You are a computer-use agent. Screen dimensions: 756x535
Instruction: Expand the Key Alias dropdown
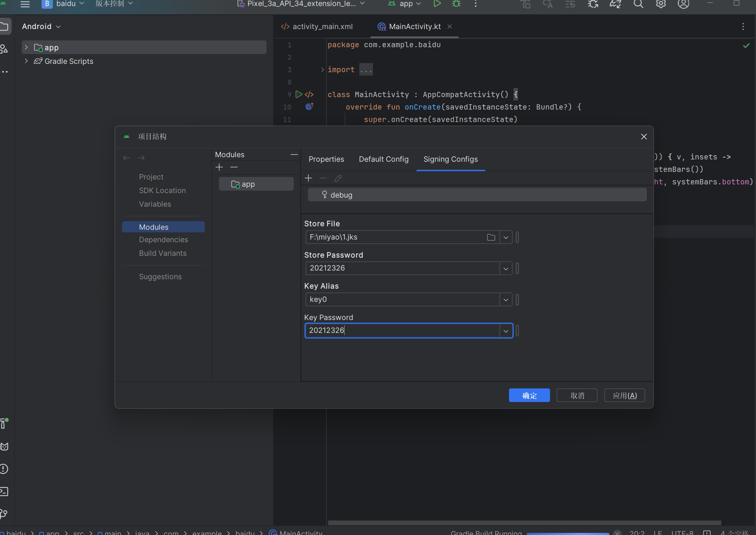[x=506, y=300]
